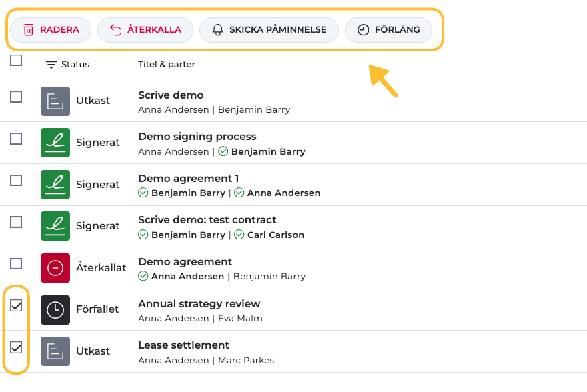
Task: Click the FÖRLÄNG extend button
Action: point(388,30)
